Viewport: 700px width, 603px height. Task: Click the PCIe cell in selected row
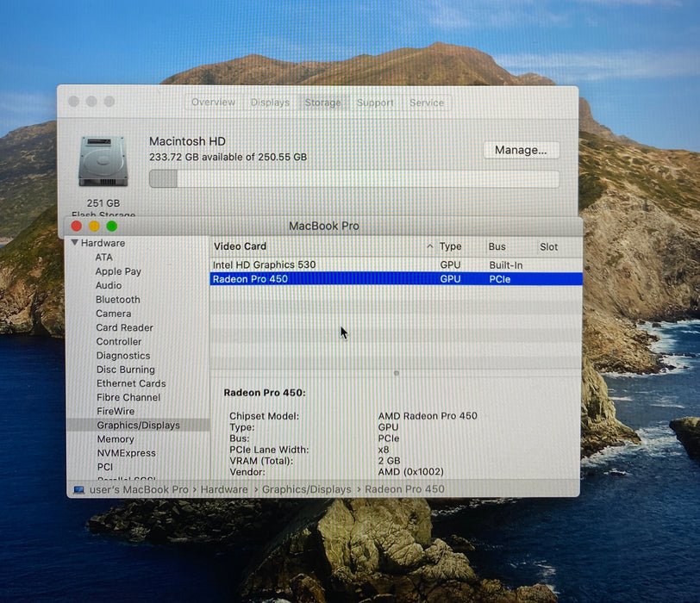point(499,279)
